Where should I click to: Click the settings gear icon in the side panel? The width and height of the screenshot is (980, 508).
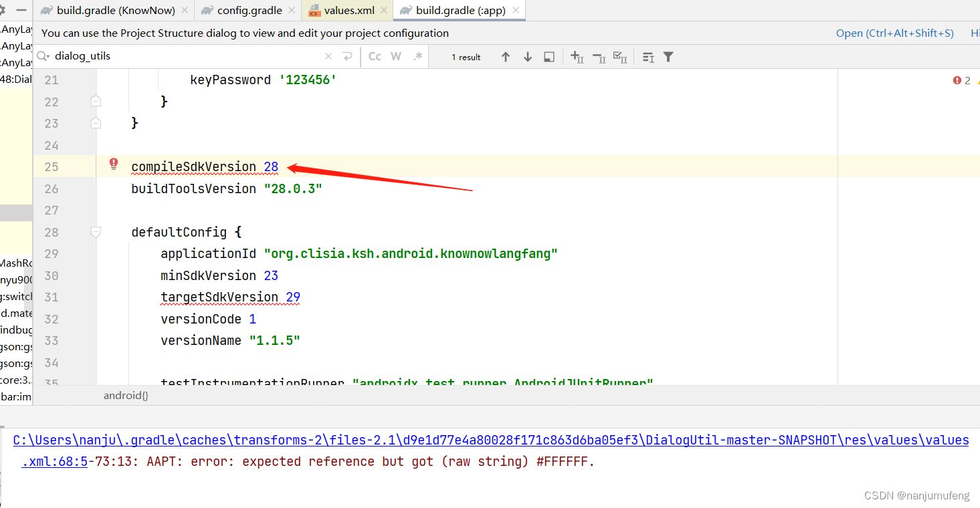pos(3,10)
